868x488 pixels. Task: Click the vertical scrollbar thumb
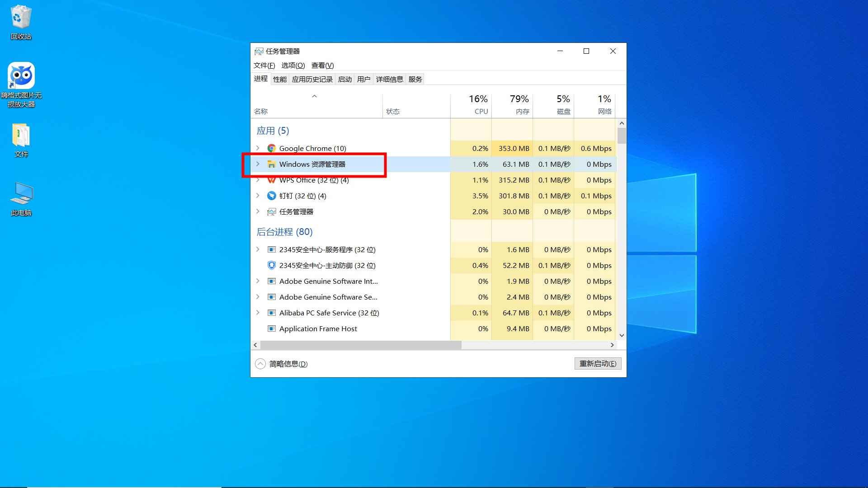[622, 136]
